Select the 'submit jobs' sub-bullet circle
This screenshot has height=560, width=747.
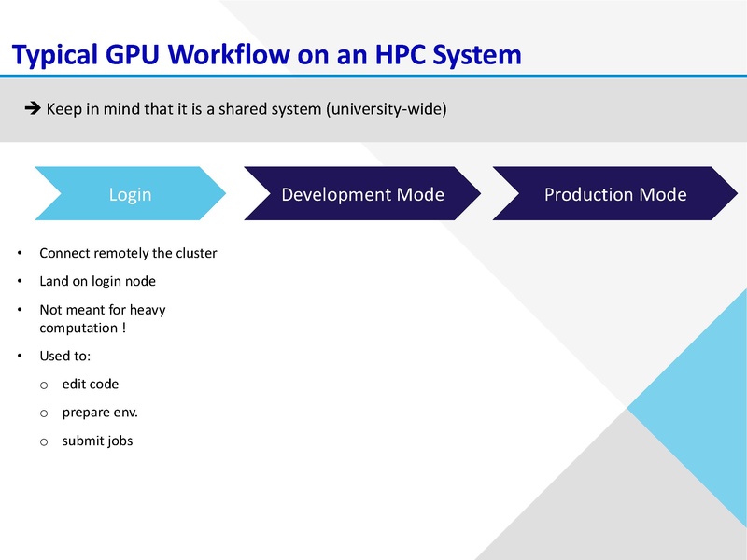pyautogui.click(x=42, y=440)
